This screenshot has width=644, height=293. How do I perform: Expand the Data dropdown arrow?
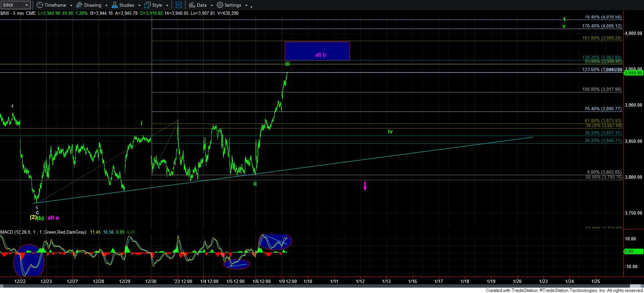(x=211, y=5)
